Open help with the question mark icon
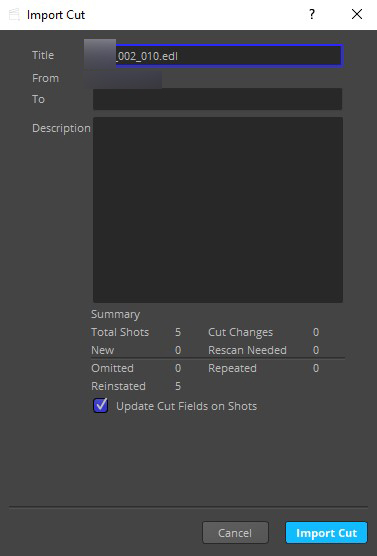 [311, 15]
